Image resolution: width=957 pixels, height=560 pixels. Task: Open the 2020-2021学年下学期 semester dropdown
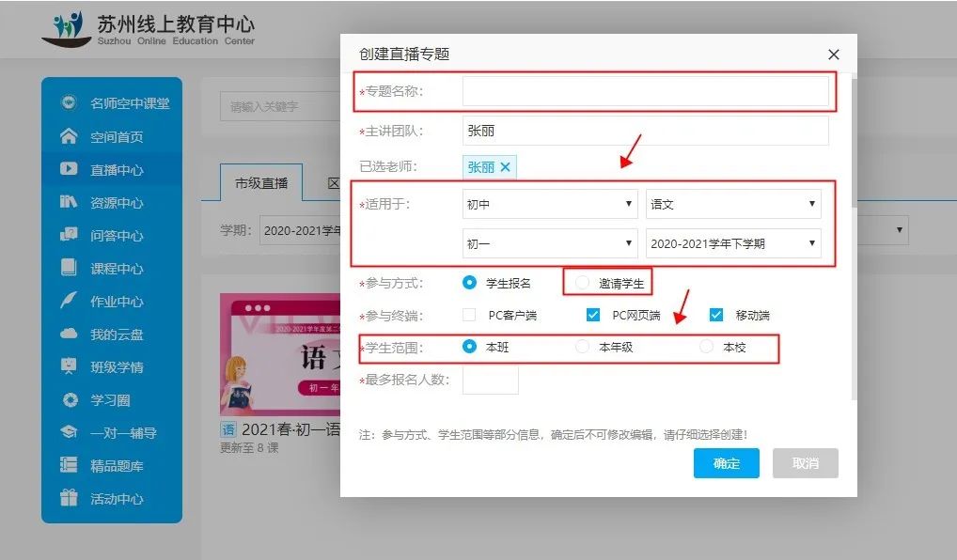(x=734, y=242)
